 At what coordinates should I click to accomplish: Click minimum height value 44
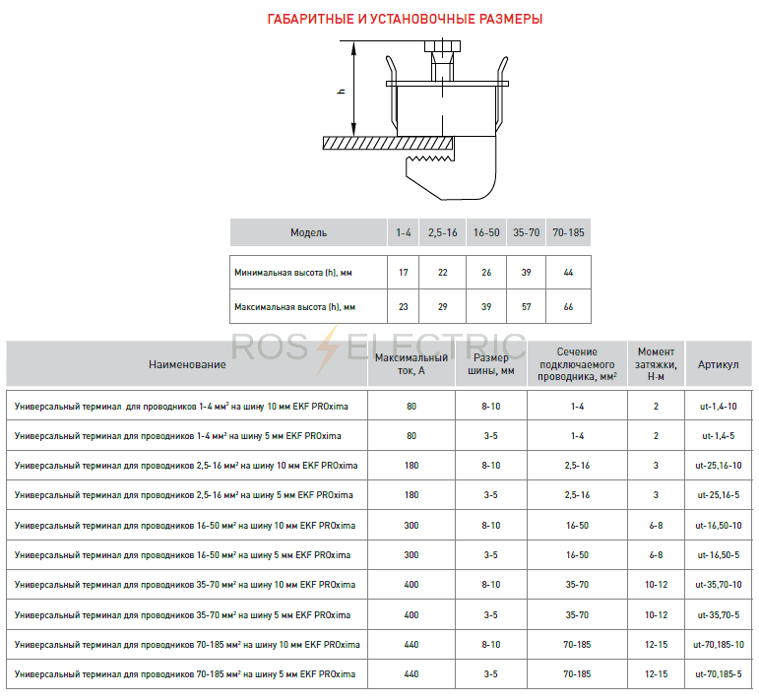[x=568, y=273]
